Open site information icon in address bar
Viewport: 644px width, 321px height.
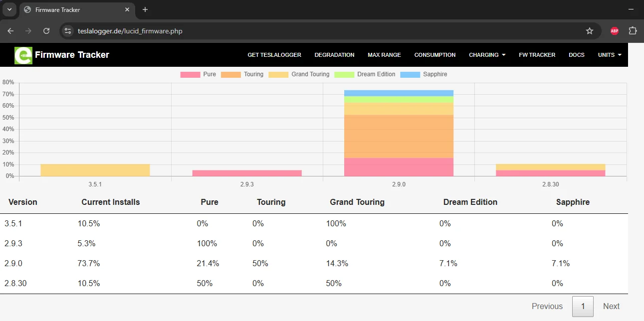68,31
